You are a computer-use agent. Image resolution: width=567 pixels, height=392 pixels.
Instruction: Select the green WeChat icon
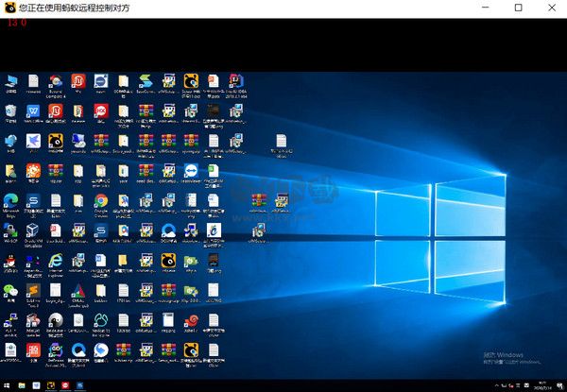(x=10, y=290)
